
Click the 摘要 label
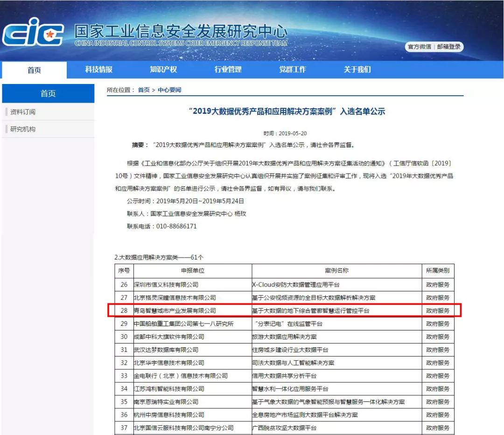click(x=140, y=145)
